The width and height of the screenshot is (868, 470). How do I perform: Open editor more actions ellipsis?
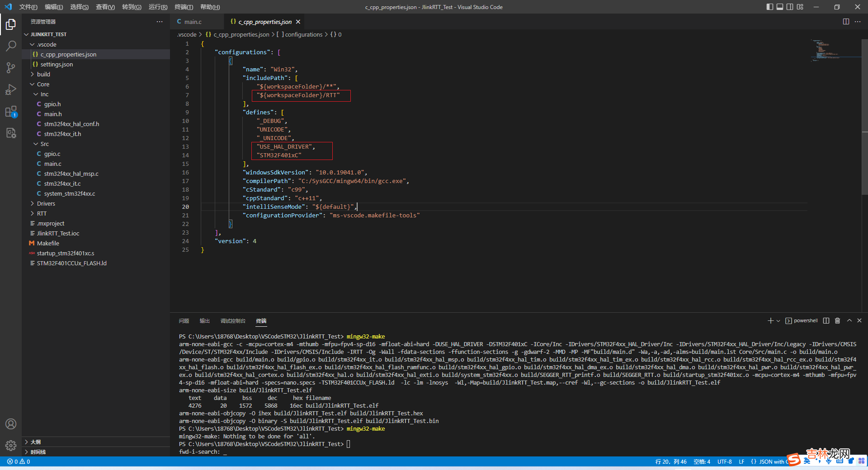tap(858, 22)
